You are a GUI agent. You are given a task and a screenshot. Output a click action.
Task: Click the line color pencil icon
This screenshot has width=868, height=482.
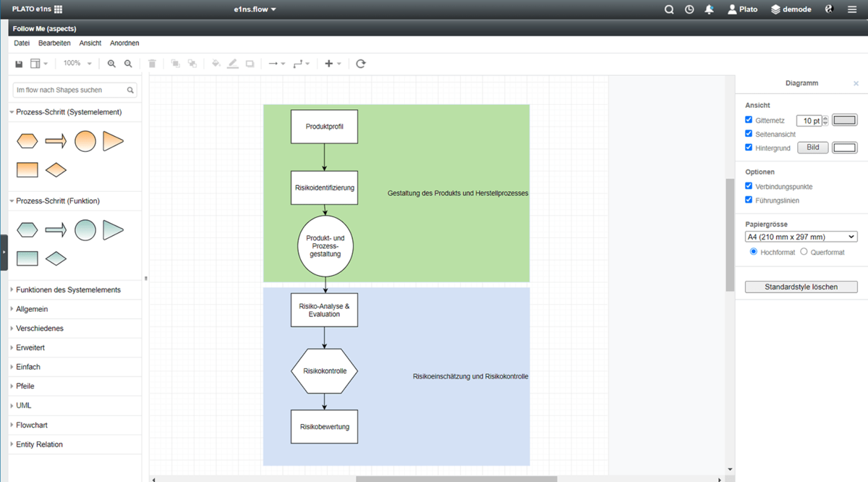pyautogui.click(x=232, y=64)
